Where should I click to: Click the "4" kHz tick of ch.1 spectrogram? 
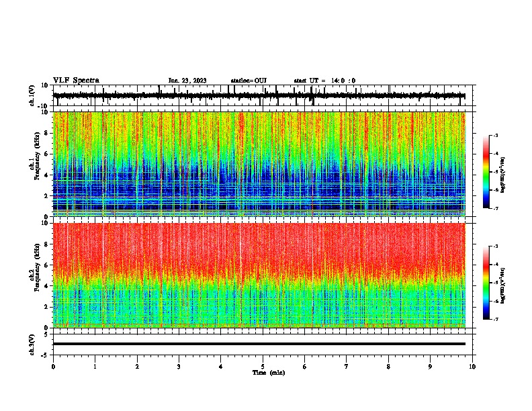(46, 175)
